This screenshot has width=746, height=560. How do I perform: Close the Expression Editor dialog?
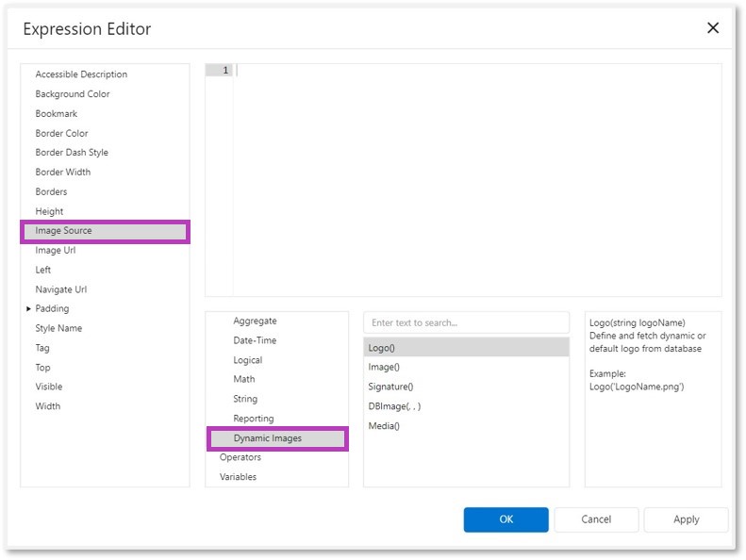[713, 28]
